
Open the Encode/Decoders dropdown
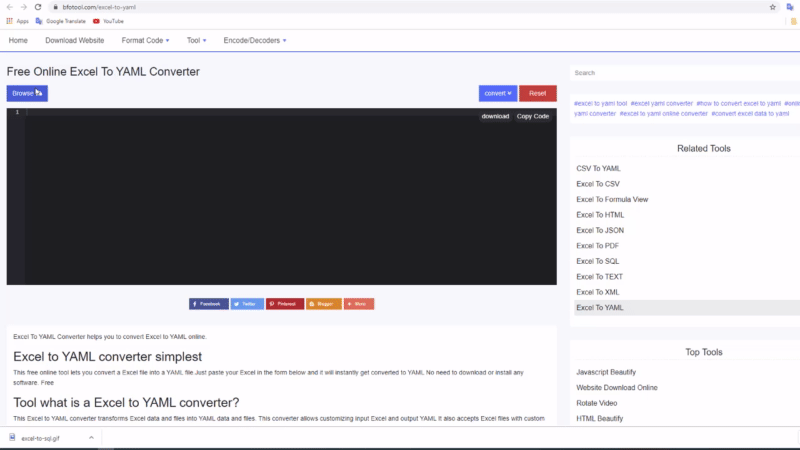[255, 41]
